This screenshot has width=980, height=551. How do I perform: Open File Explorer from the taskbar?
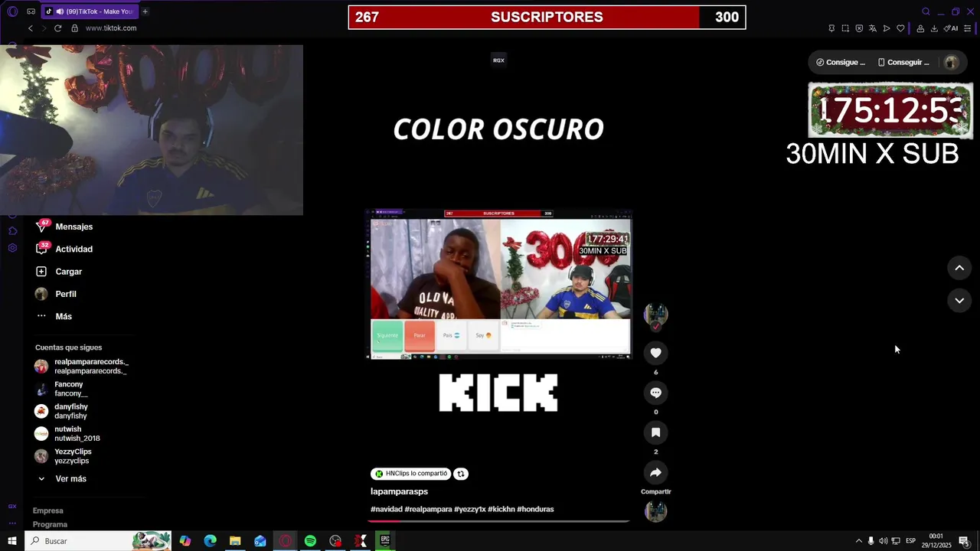point(235,541)
